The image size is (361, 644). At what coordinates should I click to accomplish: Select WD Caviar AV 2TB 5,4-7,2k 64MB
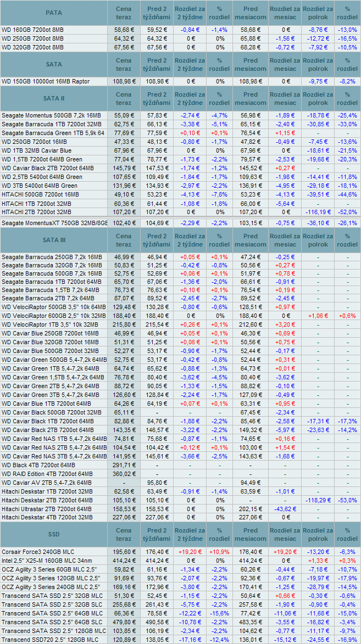[x=47, y=483]
